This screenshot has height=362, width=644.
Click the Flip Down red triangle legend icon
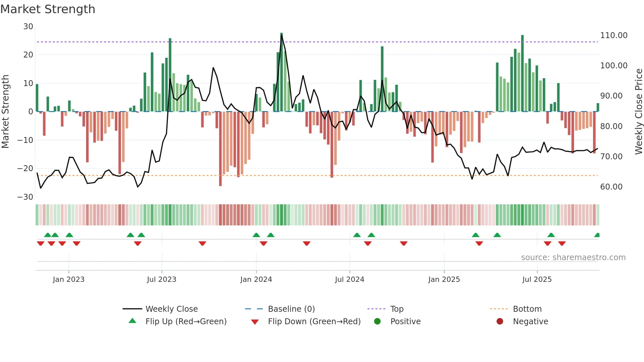pos(255,322)
